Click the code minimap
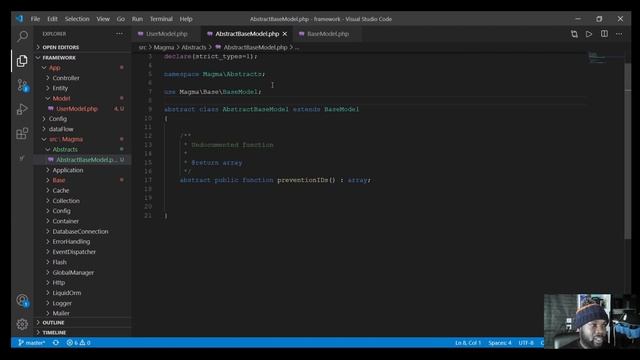This screenshot has height=360, width=640. 598,58
